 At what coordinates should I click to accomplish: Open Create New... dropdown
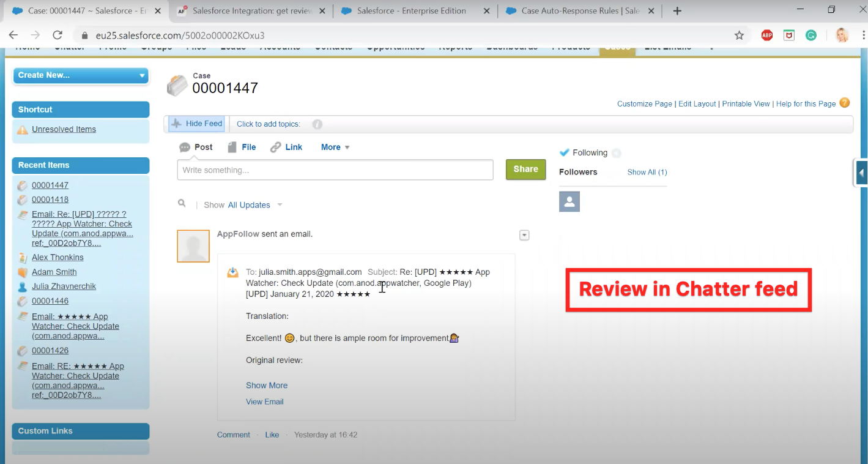point(81,75)
